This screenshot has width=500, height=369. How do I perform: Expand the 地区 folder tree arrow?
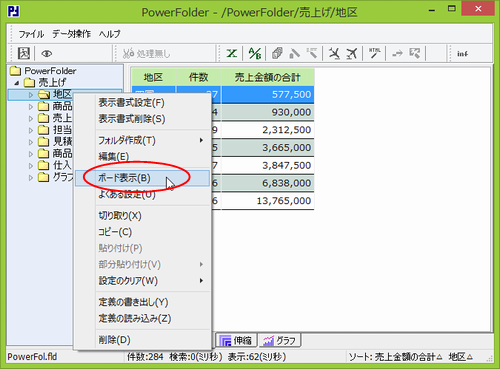tap(31, 95)
